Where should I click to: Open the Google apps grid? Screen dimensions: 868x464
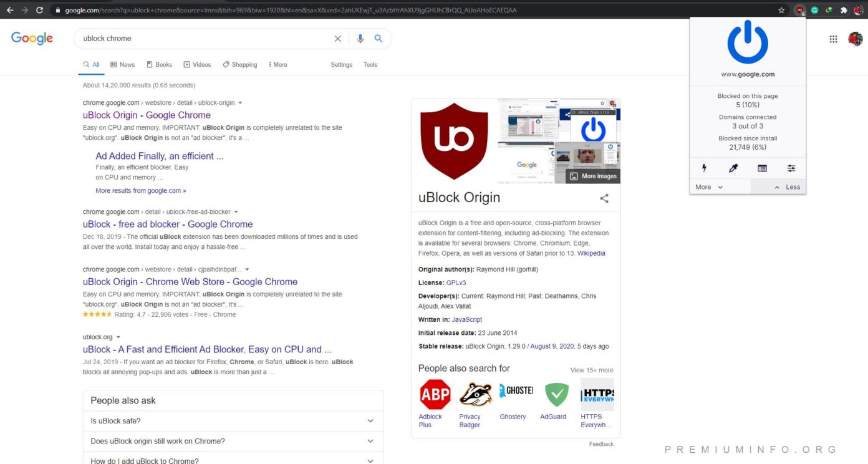click(x=833, y=39)
